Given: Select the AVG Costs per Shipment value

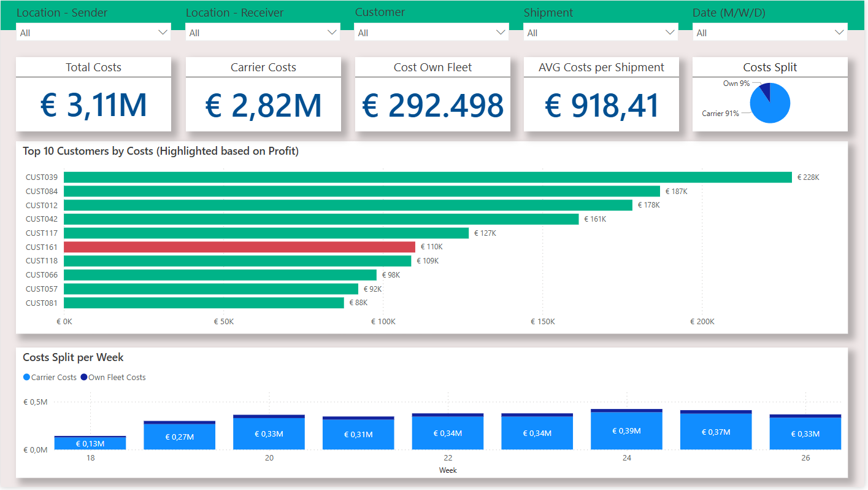Looking at the screenshot, I should 601,105.
